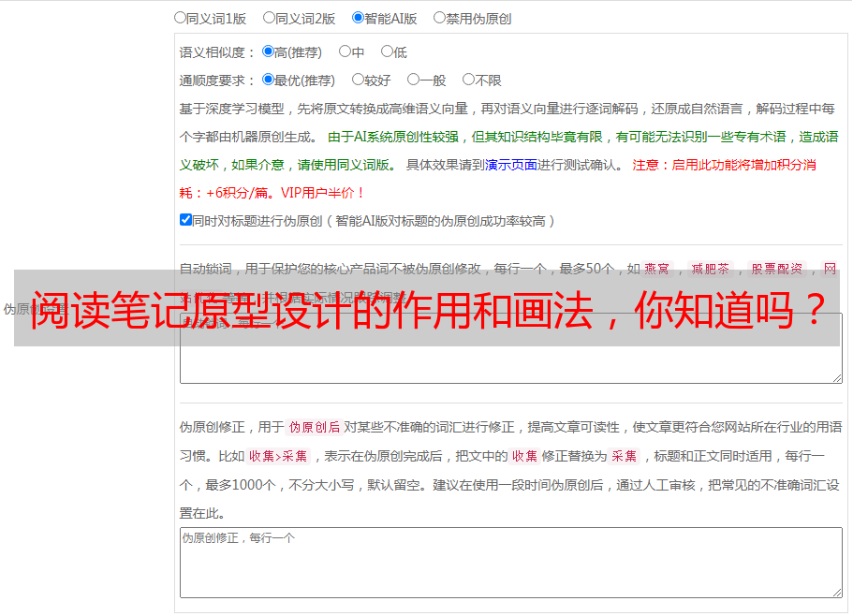Open the 演示页面 link

[511, 165]
